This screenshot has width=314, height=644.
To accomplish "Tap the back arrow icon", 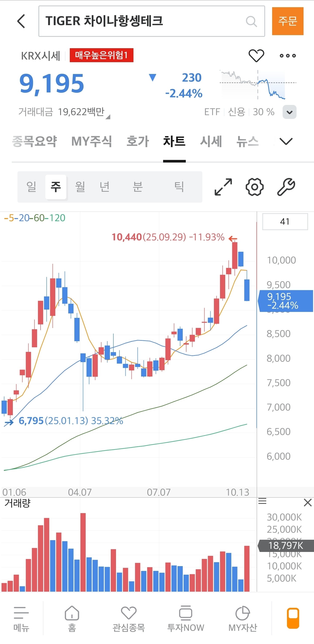I will [22, 21].
